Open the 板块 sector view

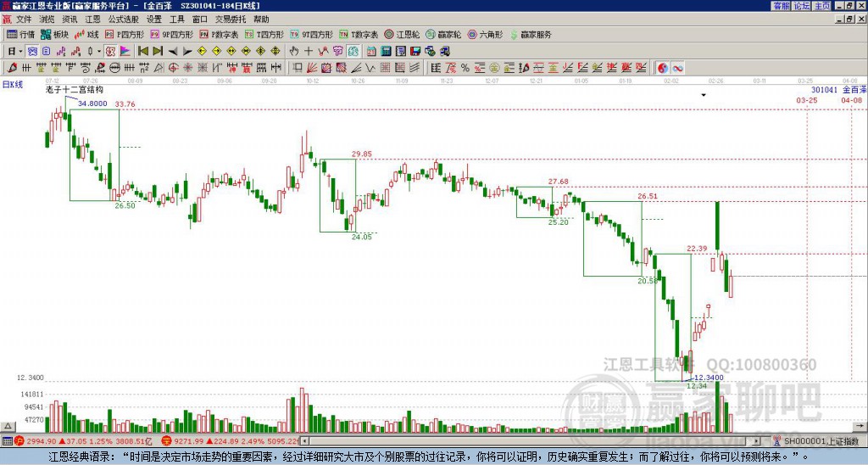click(x=54, y=34)
